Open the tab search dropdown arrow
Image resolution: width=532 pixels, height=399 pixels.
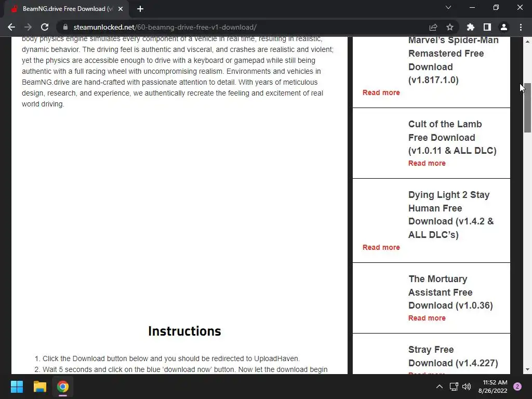click(448, 7)
